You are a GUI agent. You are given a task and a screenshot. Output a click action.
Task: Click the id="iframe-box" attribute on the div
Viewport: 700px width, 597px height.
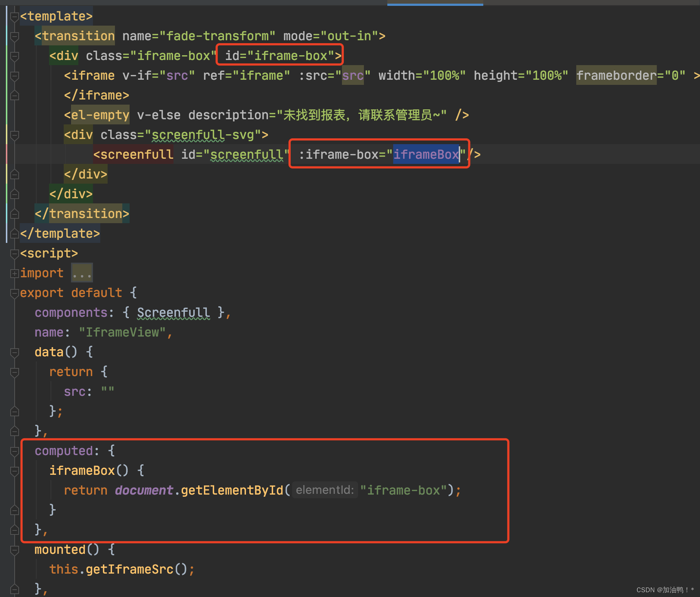[x=279, y=56]
